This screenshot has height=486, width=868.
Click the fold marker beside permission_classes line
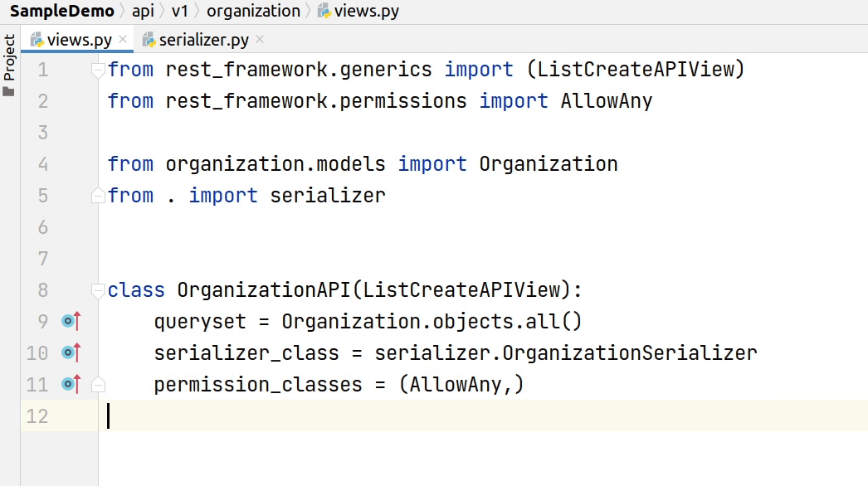98,384
